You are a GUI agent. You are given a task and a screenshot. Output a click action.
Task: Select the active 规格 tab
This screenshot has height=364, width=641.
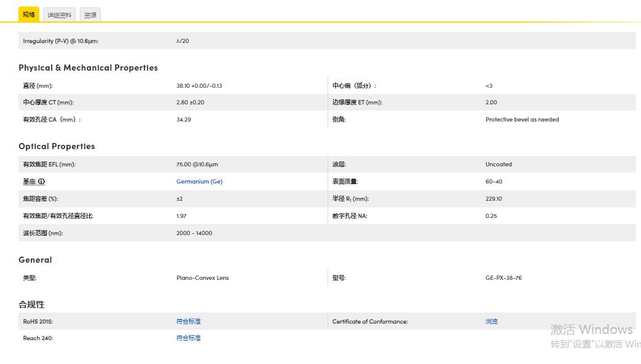pos(28,14)
